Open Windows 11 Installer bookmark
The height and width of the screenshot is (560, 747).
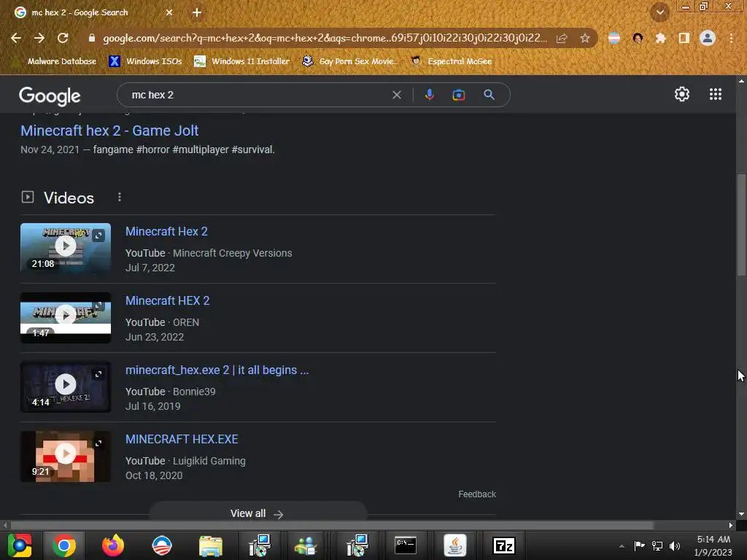click(x=242, y=61)
